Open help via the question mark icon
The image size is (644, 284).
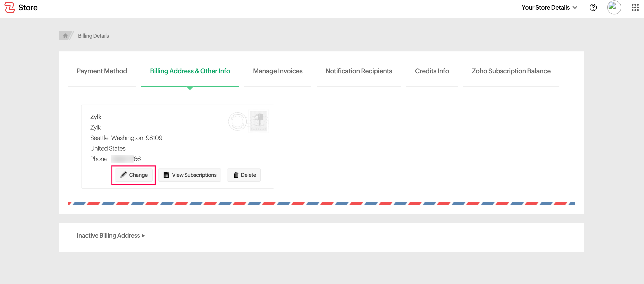click(x=593, y=7)
